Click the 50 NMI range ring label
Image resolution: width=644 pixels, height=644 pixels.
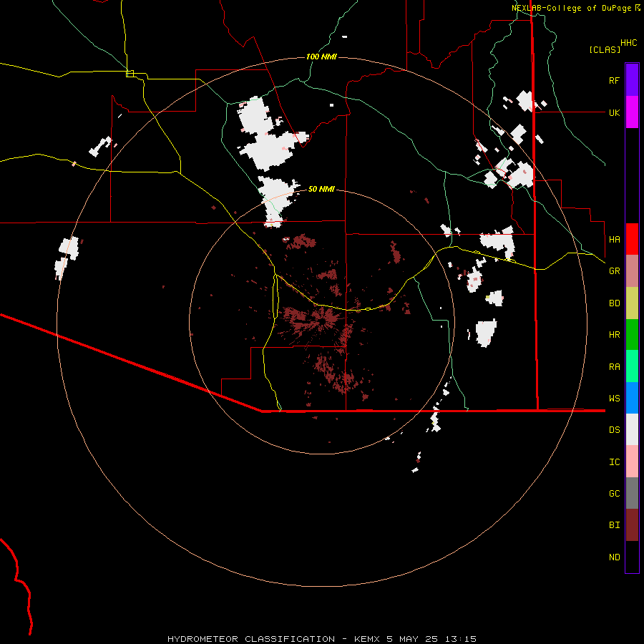pos(321,189)
